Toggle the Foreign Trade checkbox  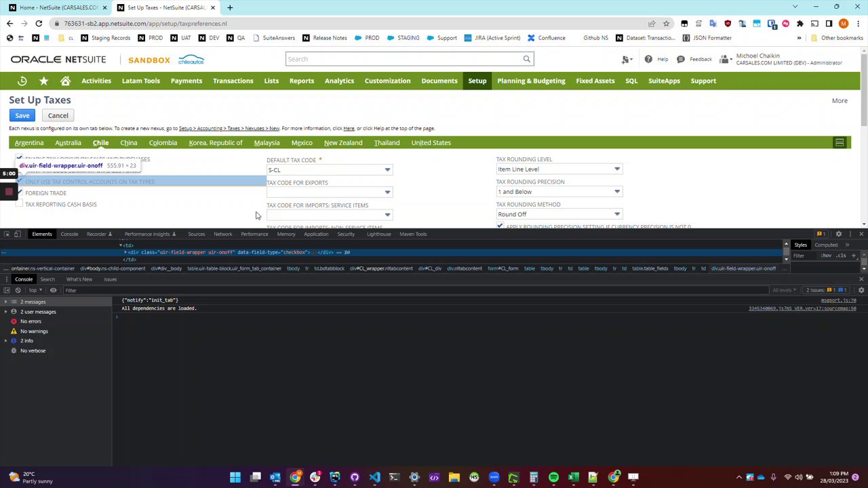19,192
